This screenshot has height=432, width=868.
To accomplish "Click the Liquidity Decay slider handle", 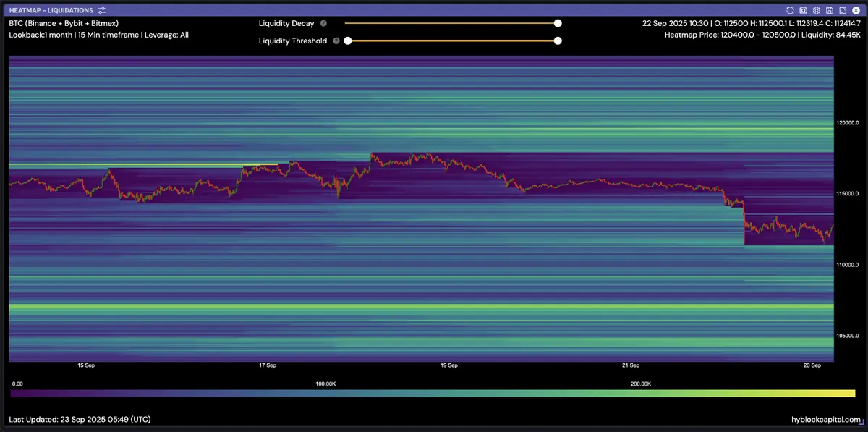I will point(558,23).
